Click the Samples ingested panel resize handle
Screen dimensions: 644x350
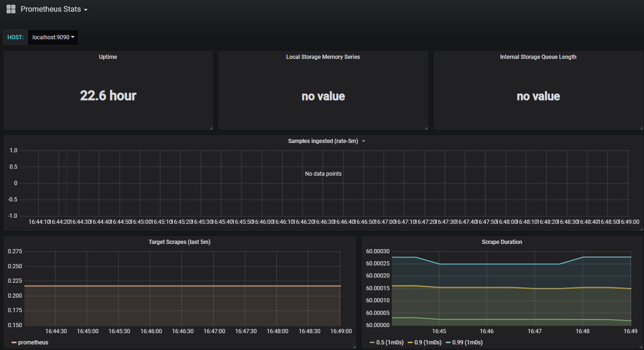coord(641,229)
